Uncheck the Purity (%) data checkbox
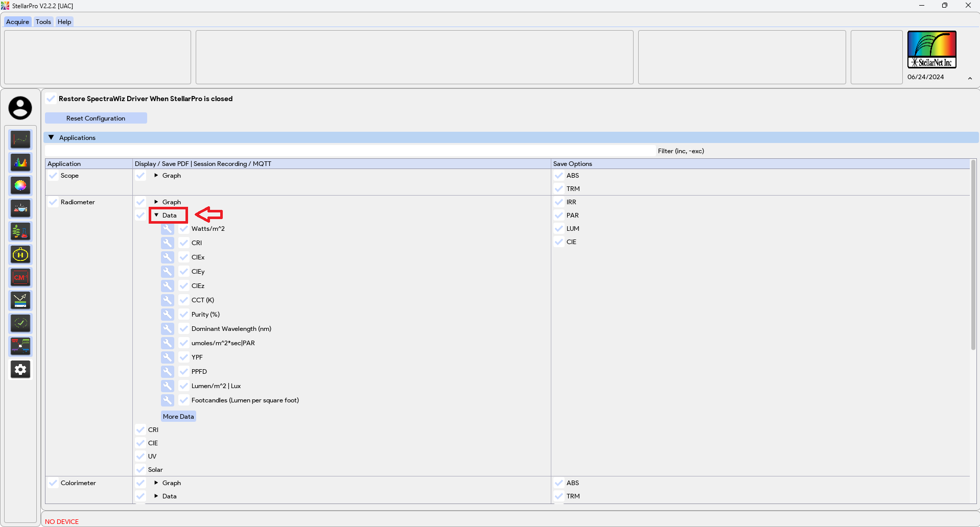Screen dimensions: 980x527 tap(184, 315)
